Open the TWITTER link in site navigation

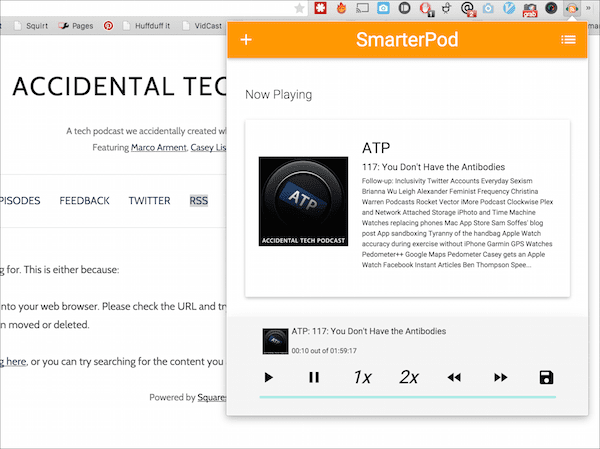click(149, 201)
